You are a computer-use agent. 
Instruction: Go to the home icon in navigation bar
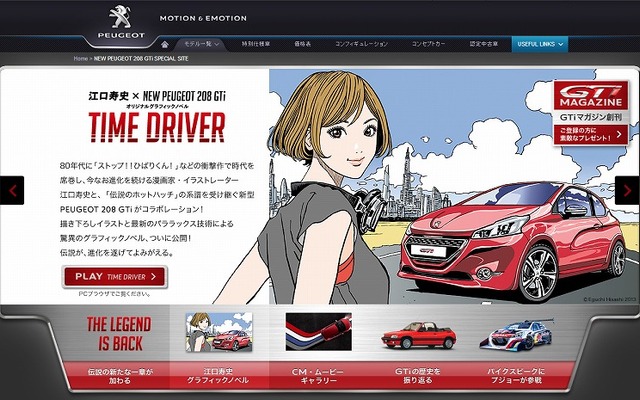tap(164, 44)
